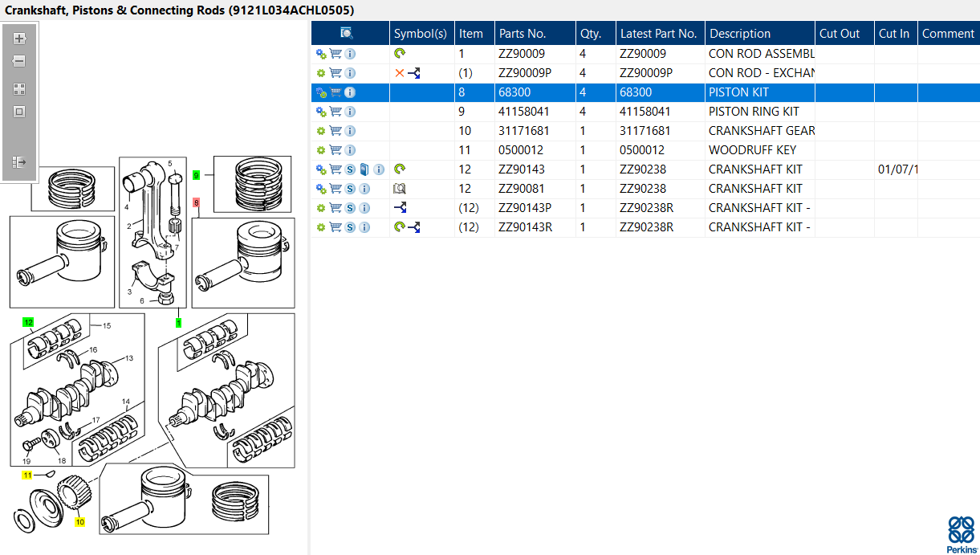The image size is (980, 555).
Task: Click the S icon on ZZ90081 row
Action: tap(350, 189)
